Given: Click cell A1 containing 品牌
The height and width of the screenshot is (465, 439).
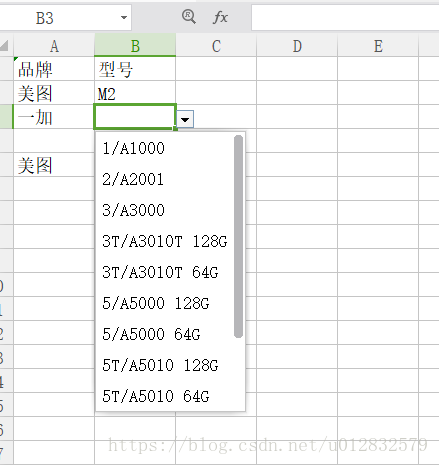Looking at the screenshot, I should pyautogui.click(x=54, y=69).
